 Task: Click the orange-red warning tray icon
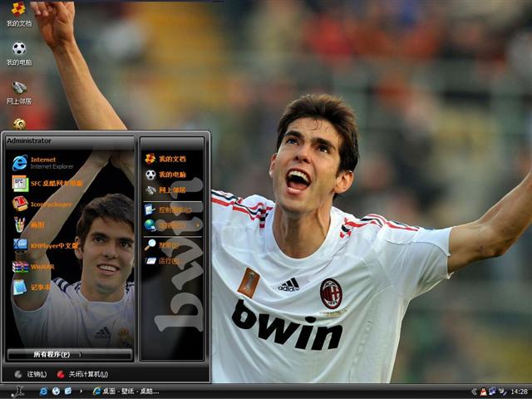point(484,392)
